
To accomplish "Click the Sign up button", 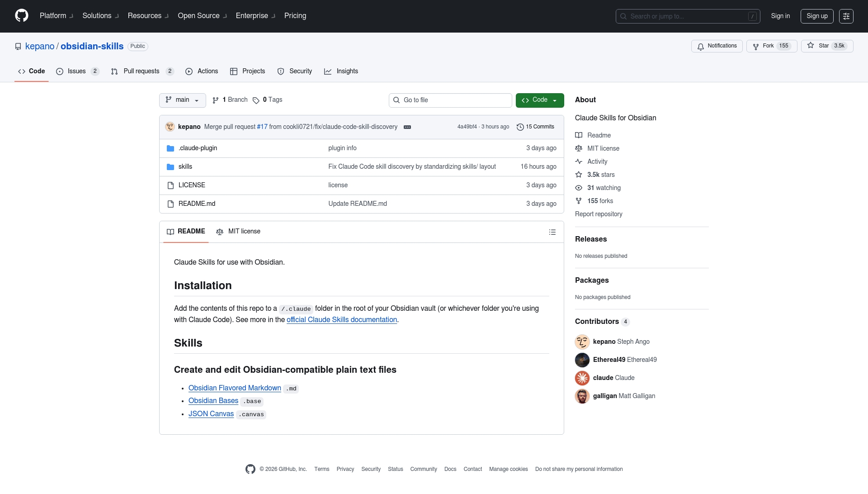I will (x=817, y=16).
